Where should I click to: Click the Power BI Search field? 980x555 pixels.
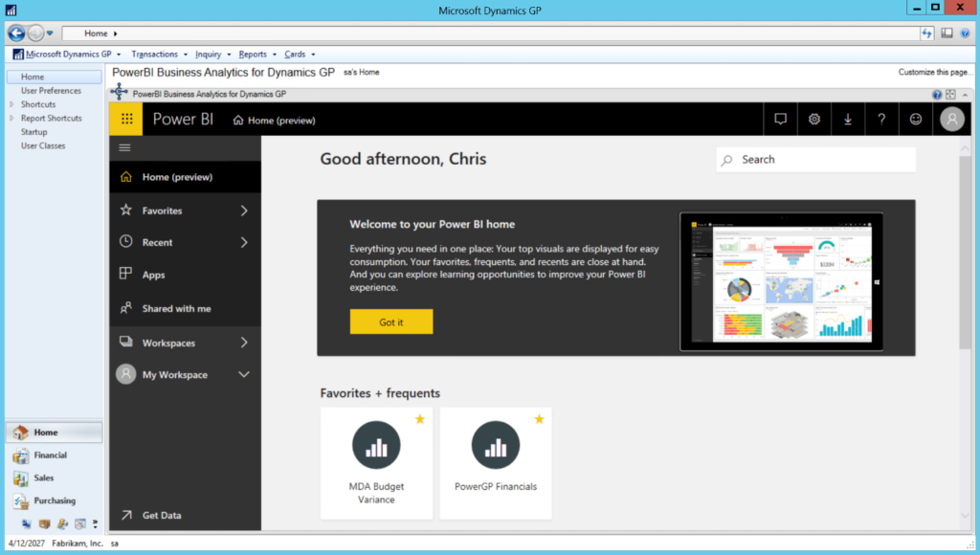816,160
